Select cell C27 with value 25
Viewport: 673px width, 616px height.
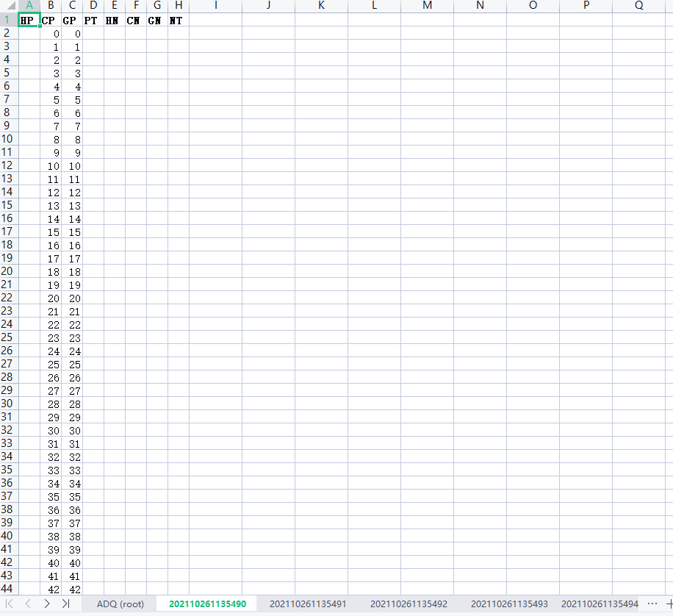72,365
